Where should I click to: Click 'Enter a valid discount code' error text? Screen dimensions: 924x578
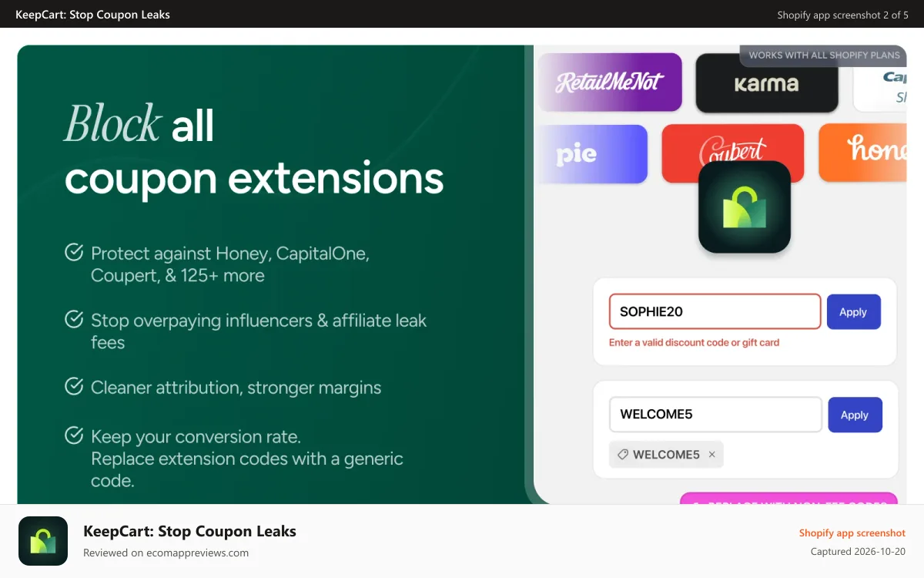[694, 342]
